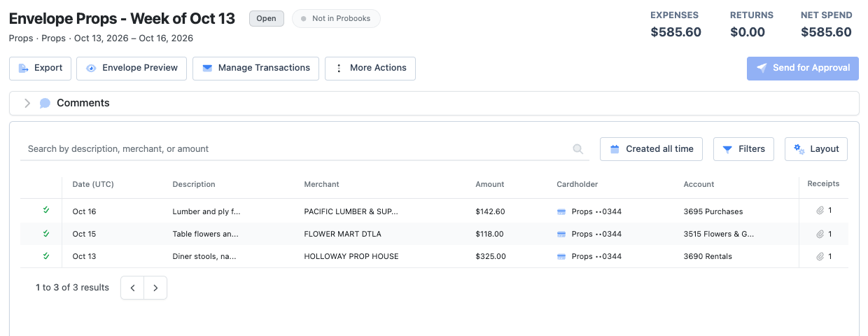Click the Net Spend $585.60 total
The image size is (868, 336).
[826, 32]
